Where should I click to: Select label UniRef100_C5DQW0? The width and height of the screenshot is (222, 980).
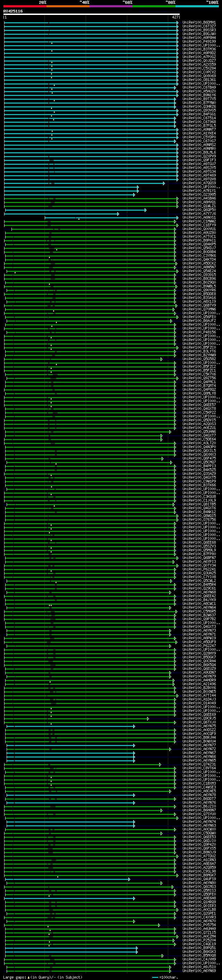tap(199, 833)
